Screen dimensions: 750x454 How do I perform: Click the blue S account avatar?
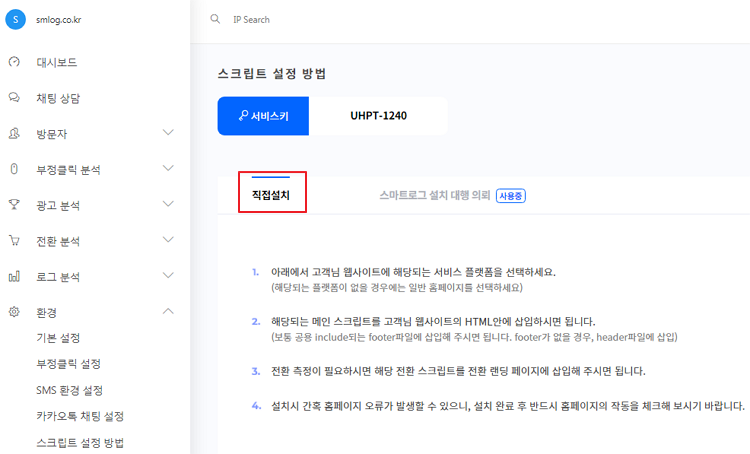pyautogui.click(x=15, y=20)
